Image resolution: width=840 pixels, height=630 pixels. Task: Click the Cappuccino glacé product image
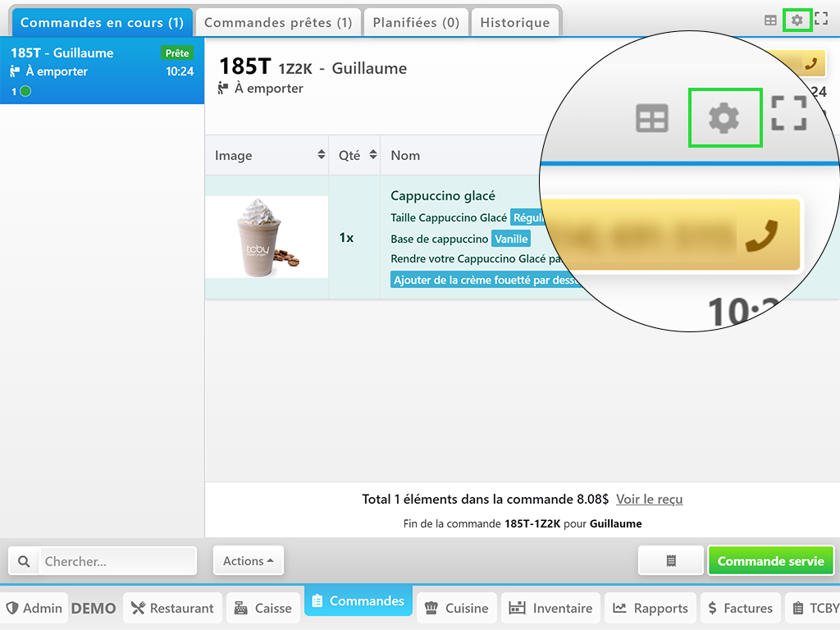tap(267, 237)
